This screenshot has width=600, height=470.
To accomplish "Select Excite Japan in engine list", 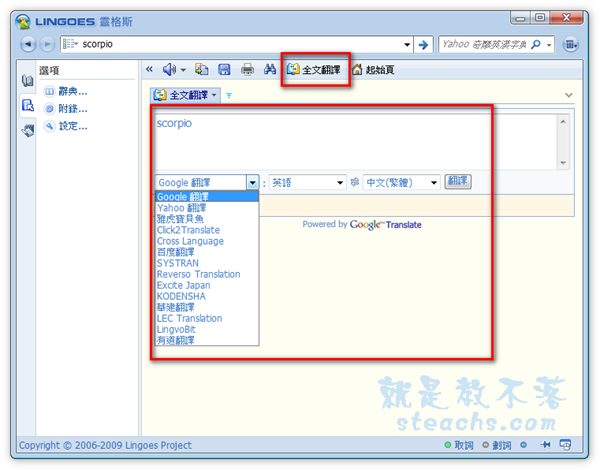I will coord(207,286).
